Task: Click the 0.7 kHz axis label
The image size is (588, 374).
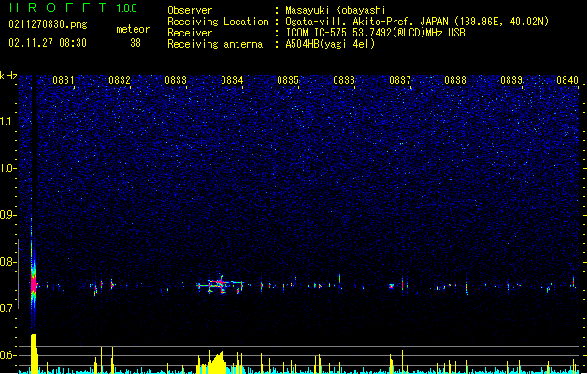Action: (x=8, y=309)
